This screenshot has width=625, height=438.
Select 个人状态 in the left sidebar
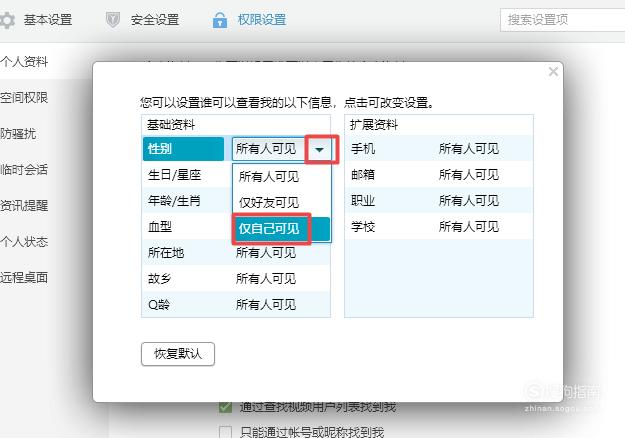click(24, 242)
